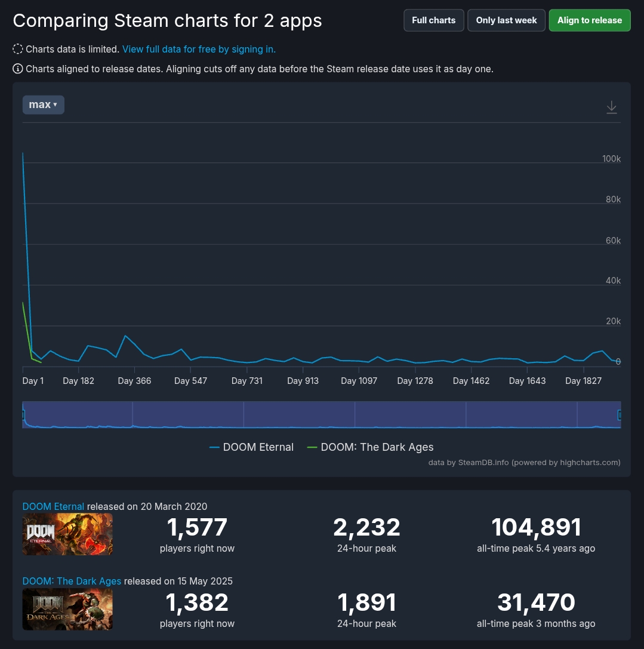644x649 pixels.
Task: Click the 2,232 24-hour peak value
Action: 366,527
